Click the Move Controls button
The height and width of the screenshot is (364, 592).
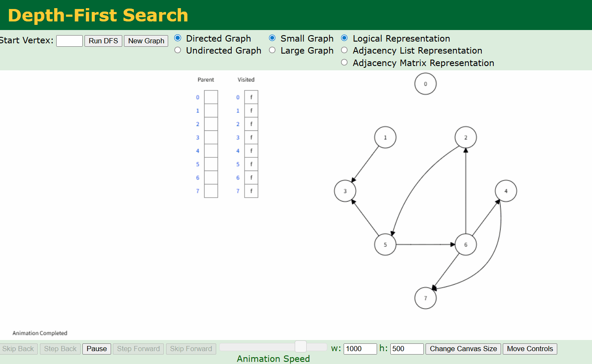[x=530, y=349]
